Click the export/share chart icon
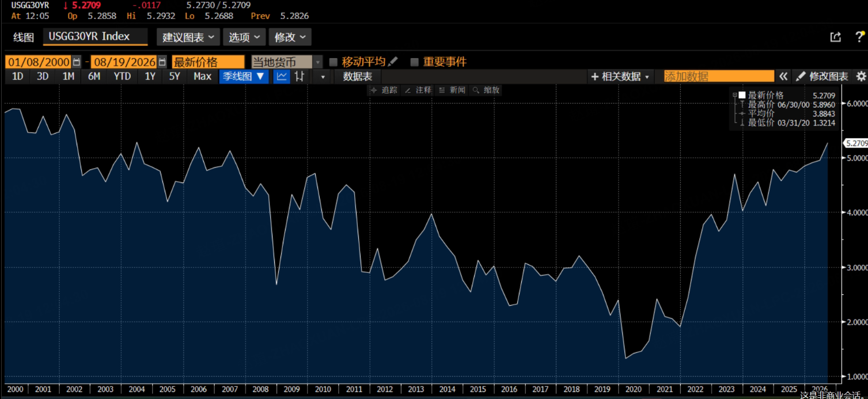 coord(835,37)
